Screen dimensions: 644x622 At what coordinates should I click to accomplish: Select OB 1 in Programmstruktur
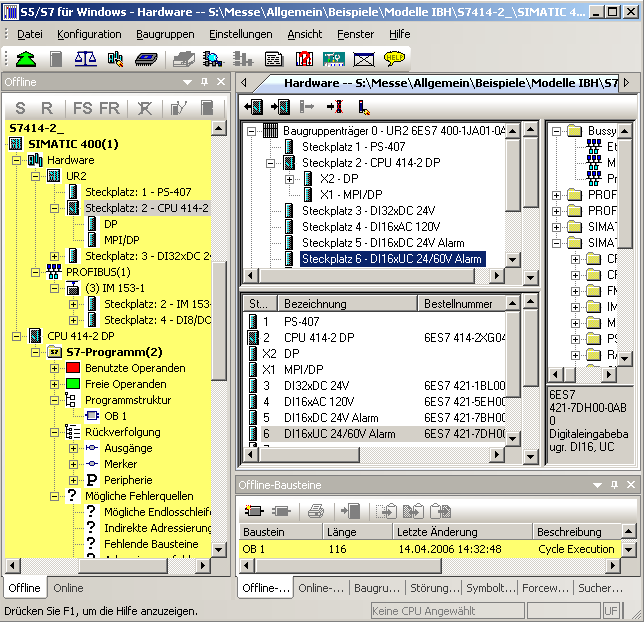[115, 416]
